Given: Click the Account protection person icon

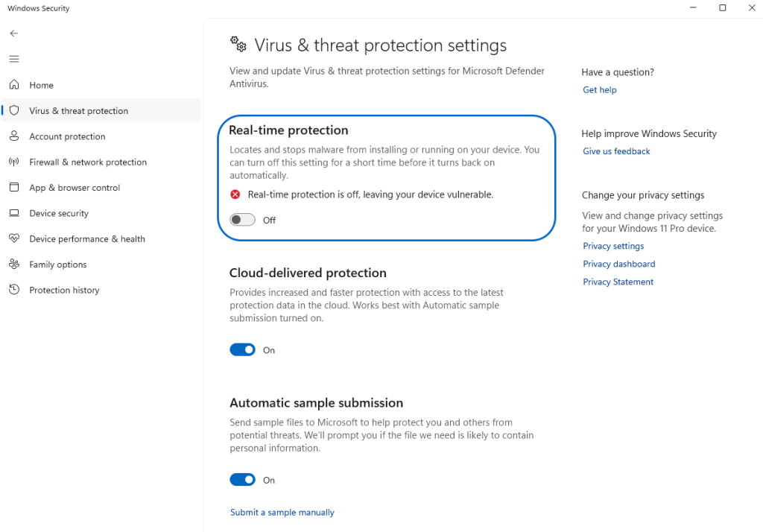Looking at the screenshot, I should 13,136.
